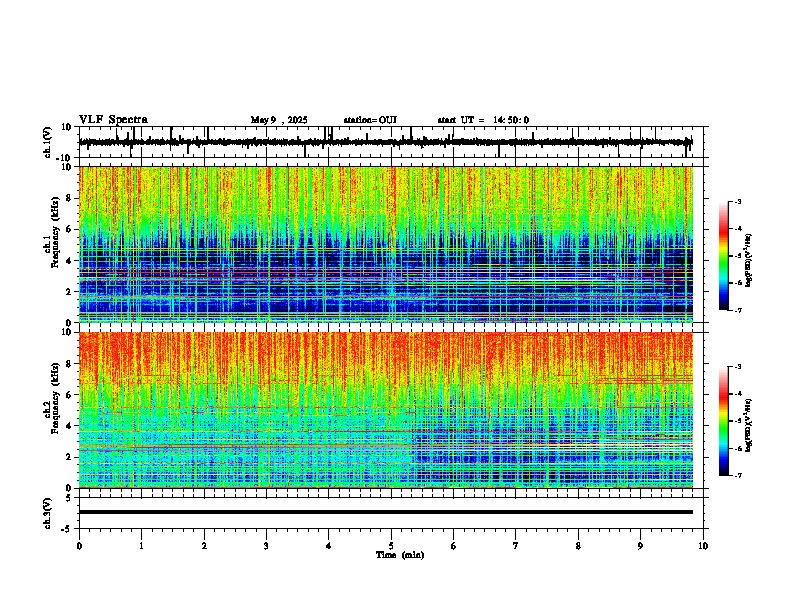Click the "4" kHz tick of ch.1 spectrogram
The image size is (792, 612).
pos(70,261)
